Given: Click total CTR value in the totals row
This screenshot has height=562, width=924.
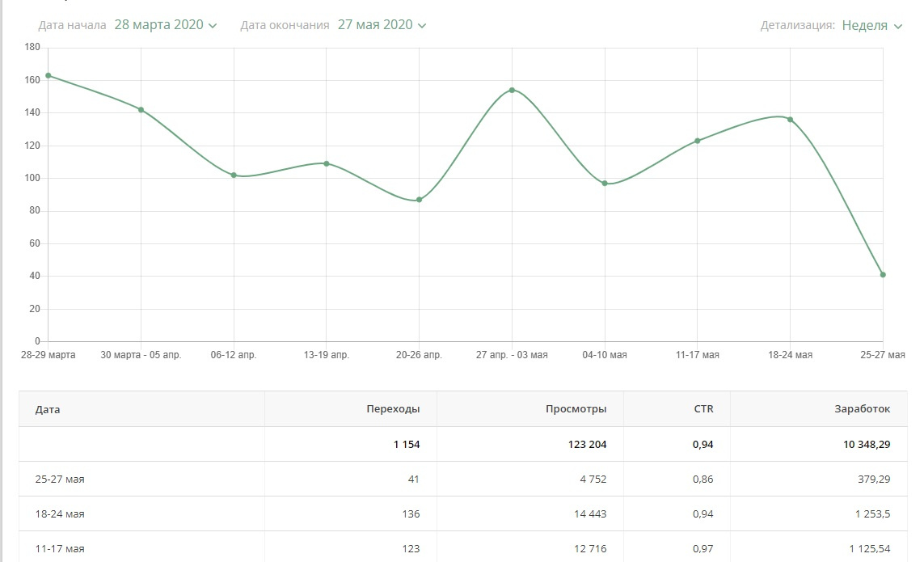Looking at the screenshot, I should (x=703, y=445).
